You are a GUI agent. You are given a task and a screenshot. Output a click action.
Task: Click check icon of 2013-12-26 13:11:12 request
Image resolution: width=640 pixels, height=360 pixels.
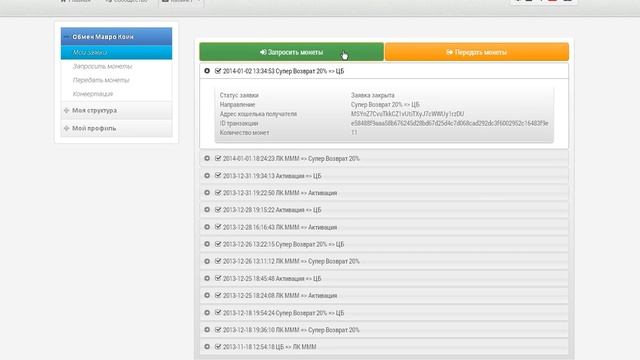coord(218,261)
